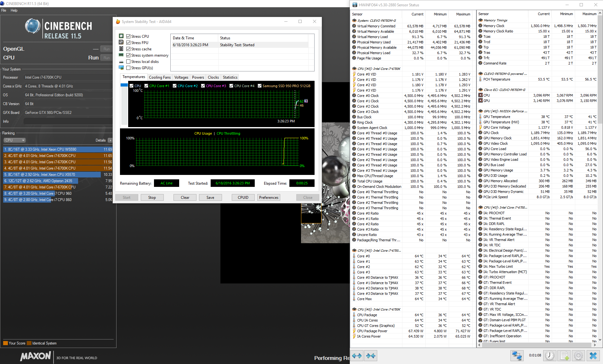Click Cinebench app icon in title bar
603x364 pixels.
(x=3, y=3)
